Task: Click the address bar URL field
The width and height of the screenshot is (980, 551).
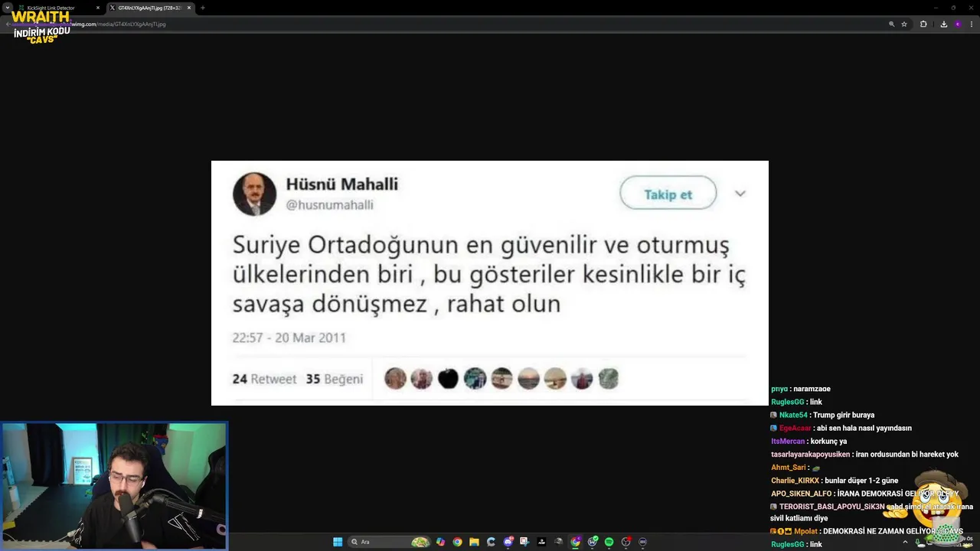Action: (459, 24)
